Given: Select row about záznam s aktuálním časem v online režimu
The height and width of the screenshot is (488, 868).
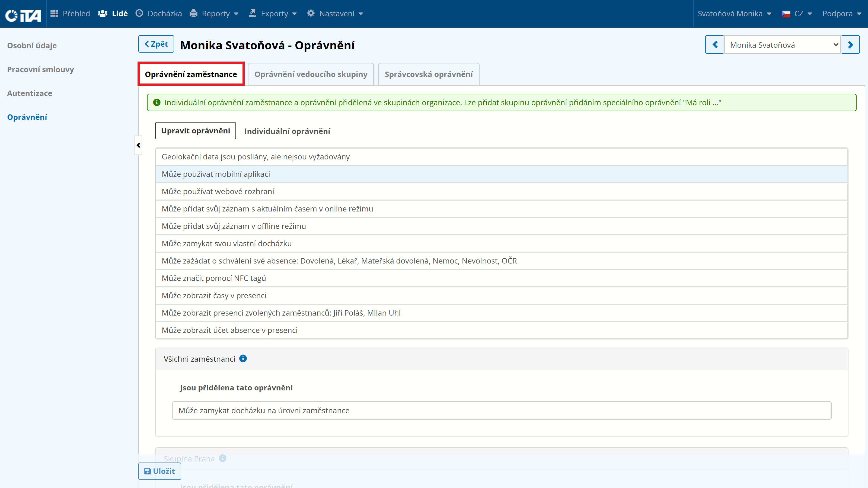Looking at the screenshot, I should 501,209.
